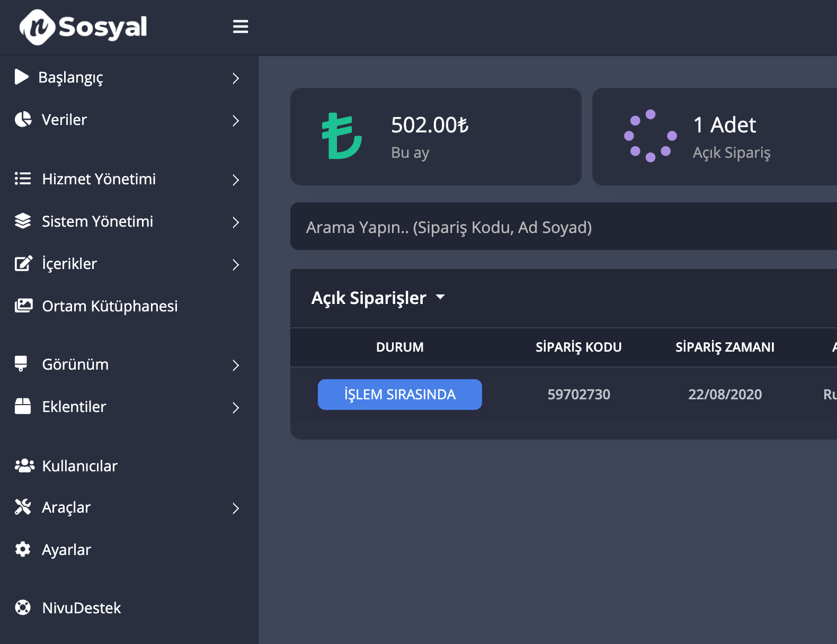Image resolution: width=837 pixels, height=644 pixels.
Task: Click the İŞLEM SIRASINDA status button
Action: click(400, 395)
